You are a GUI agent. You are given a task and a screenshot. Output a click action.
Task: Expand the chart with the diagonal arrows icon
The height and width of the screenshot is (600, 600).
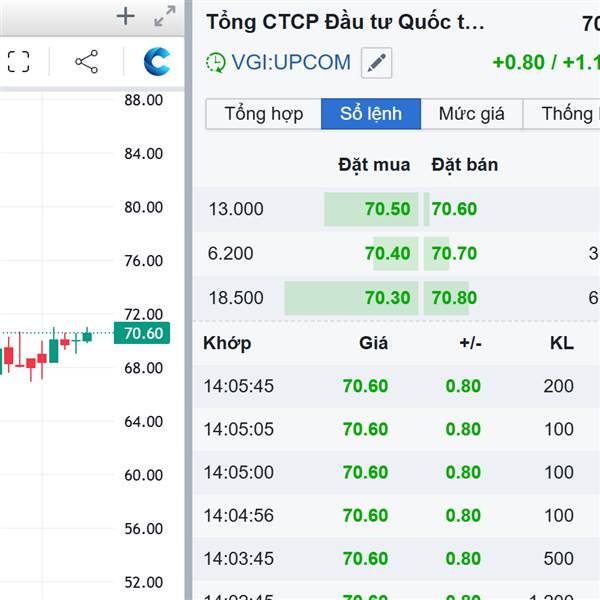(x=165, y=16)
